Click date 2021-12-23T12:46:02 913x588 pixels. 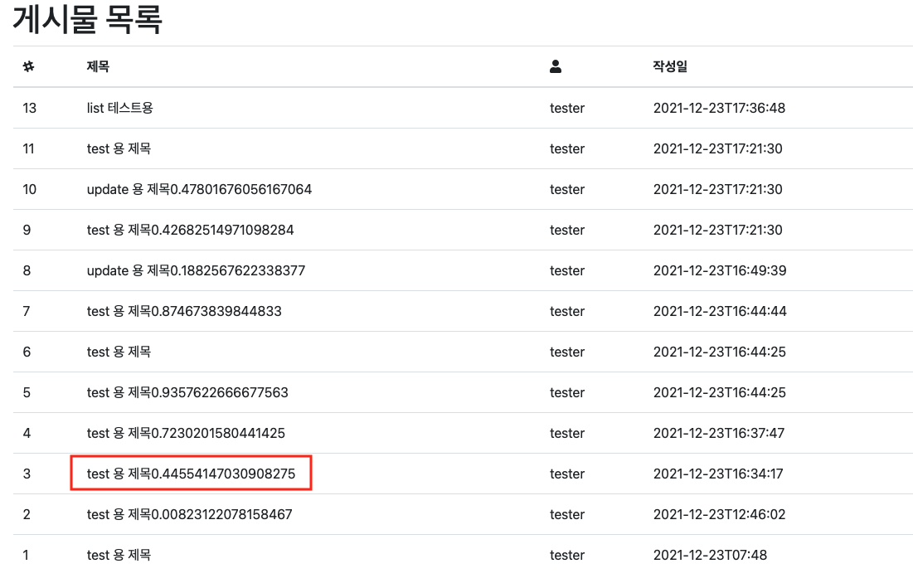[719, 515]
